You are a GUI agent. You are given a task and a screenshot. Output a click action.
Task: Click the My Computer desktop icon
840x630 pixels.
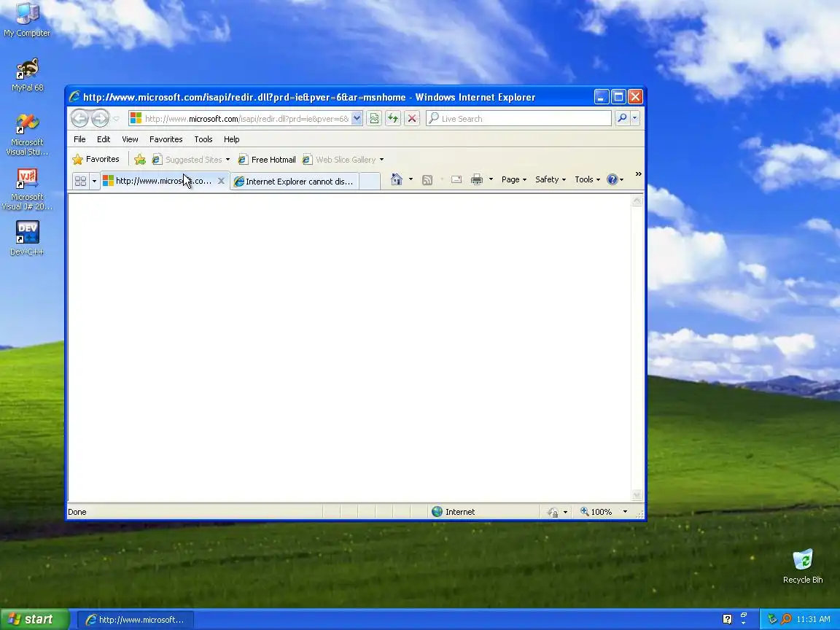[27, 20]
